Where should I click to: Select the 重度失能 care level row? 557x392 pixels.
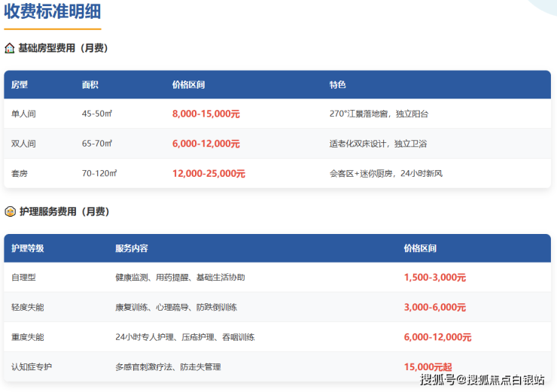click(27, 337)
